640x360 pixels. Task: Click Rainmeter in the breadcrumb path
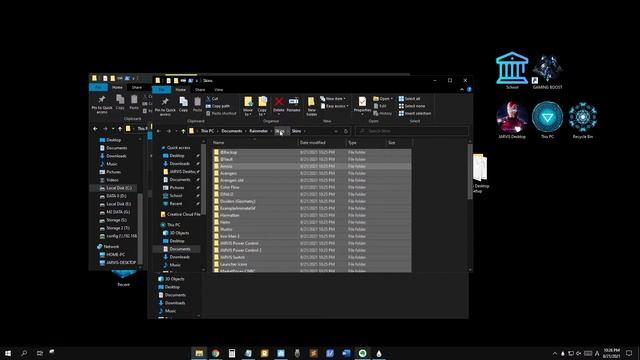258,131
